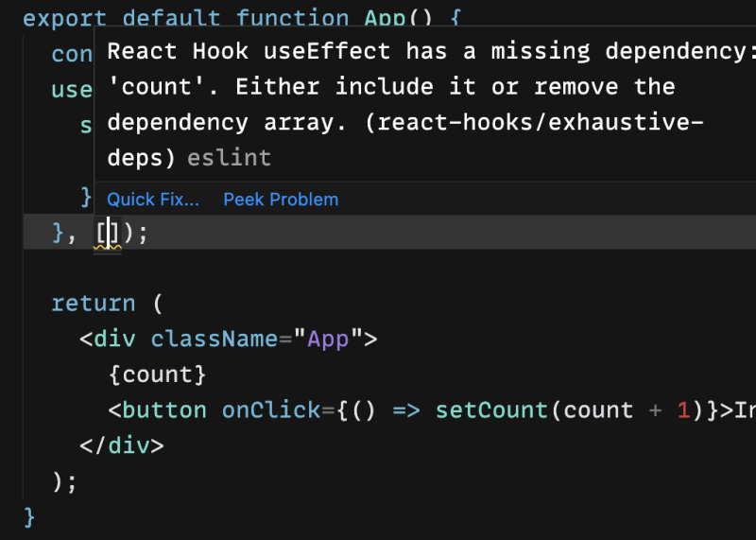Screen dimensions: 756x540
Task: Click the default keyword in first line
Action: click(171, 18)
